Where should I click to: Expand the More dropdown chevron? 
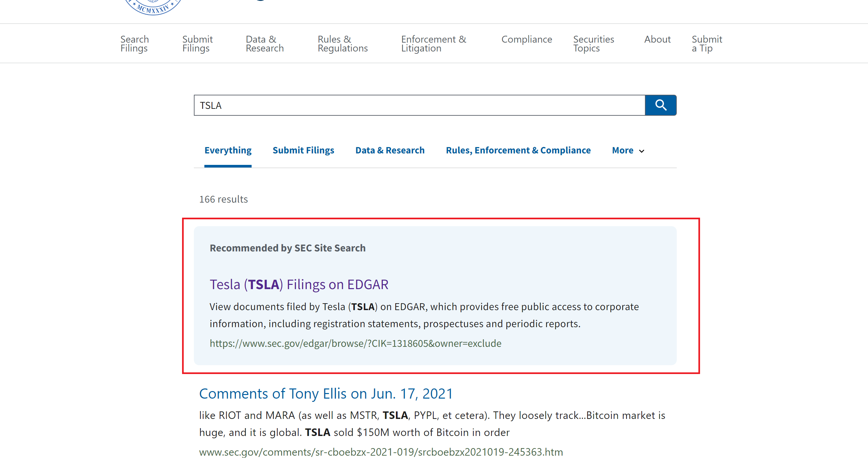point(642,151)
